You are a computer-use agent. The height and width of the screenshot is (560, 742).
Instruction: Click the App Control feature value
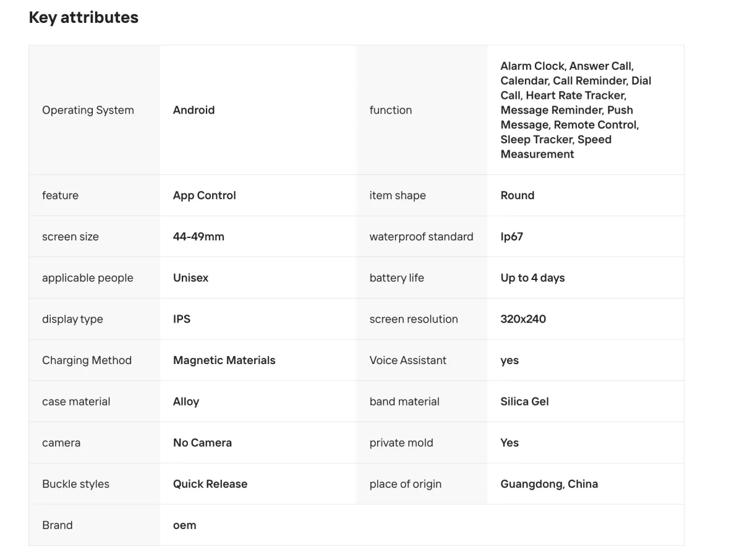pos(204,195)
